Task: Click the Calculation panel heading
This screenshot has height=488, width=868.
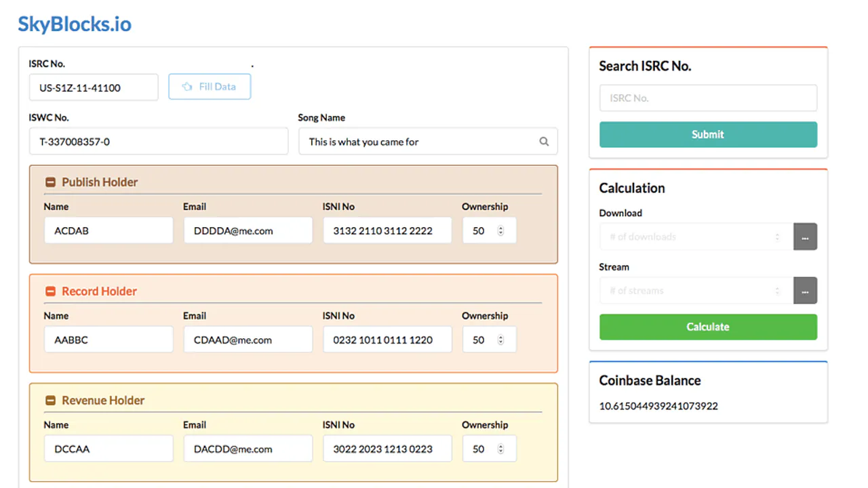Action: pos(632,188)
